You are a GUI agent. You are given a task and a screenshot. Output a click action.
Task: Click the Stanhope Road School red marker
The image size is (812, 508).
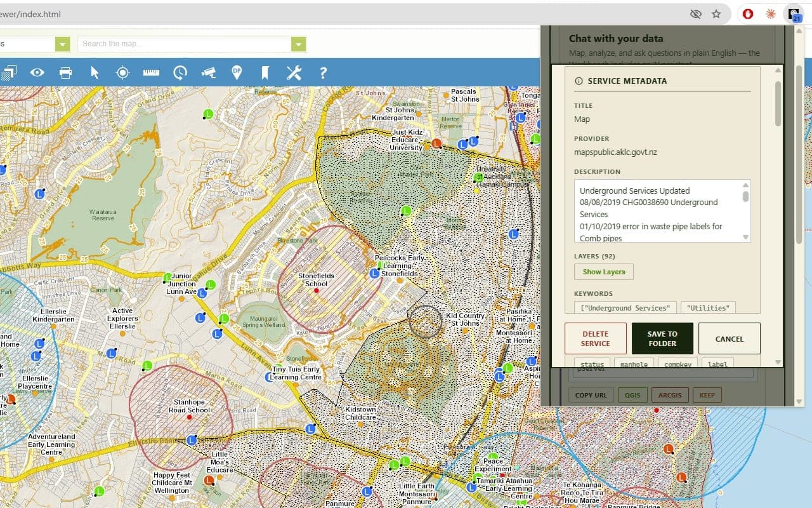point(189,417)
